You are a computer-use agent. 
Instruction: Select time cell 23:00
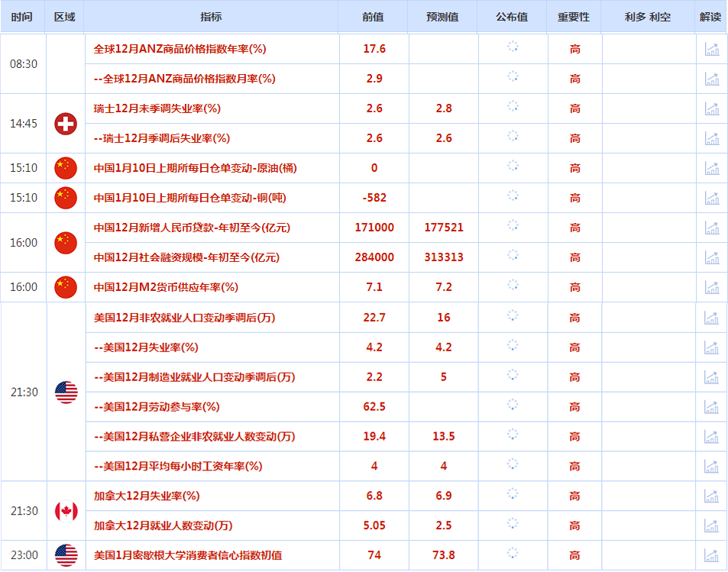click(24, 555)
